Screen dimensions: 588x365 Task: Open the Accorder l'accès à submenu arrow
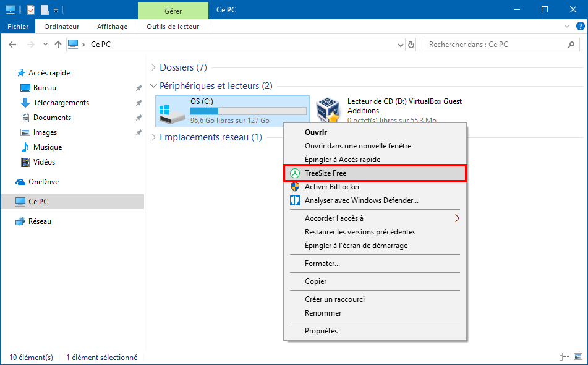click(457, 218)
